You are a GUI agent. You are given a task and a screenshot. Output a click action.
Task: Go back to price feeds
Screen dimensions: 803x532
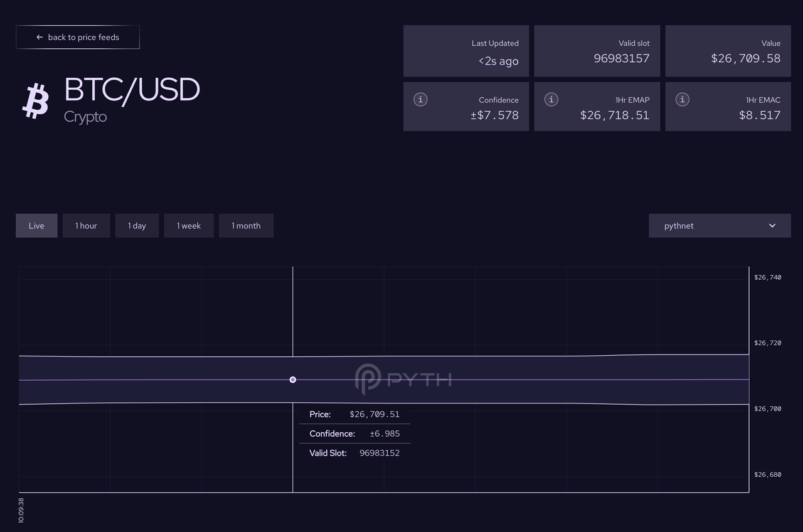78,37
